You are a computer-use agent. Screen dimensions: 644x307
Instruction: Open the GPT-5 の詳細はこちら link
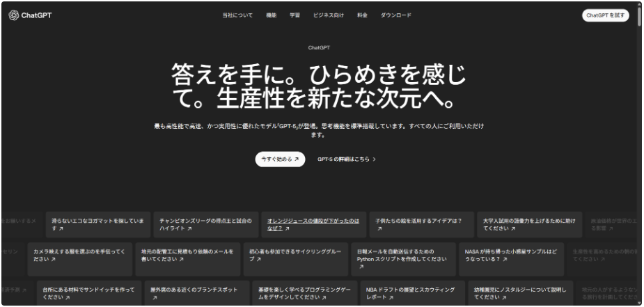click(x=343, y=159)
